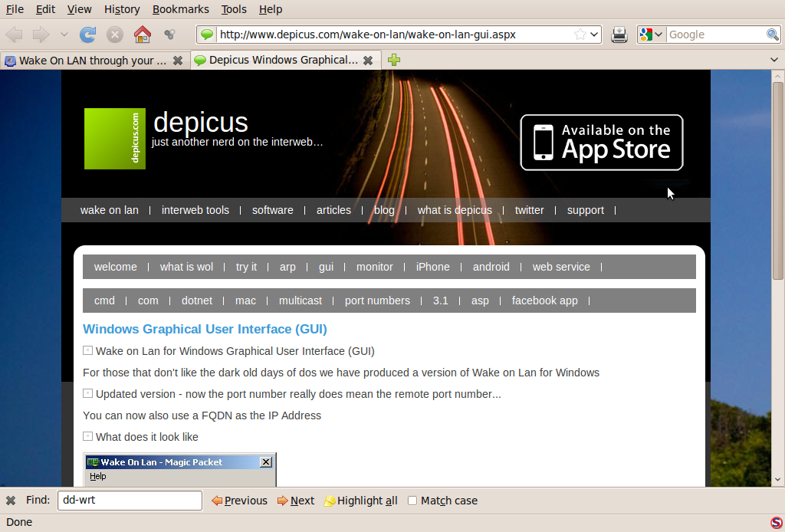Open the search engine selector dropdown
The width and height of the screenshot is (785, 532).
point(652,34)
